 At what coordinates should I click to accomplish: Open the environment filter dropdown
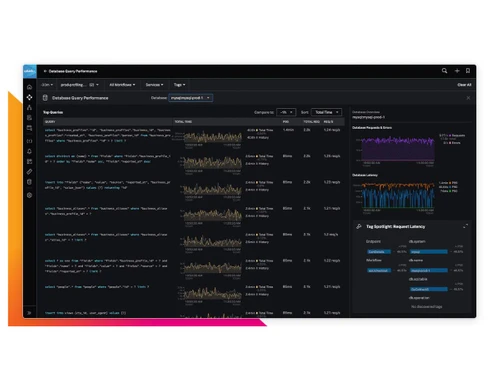coord(80,85)
